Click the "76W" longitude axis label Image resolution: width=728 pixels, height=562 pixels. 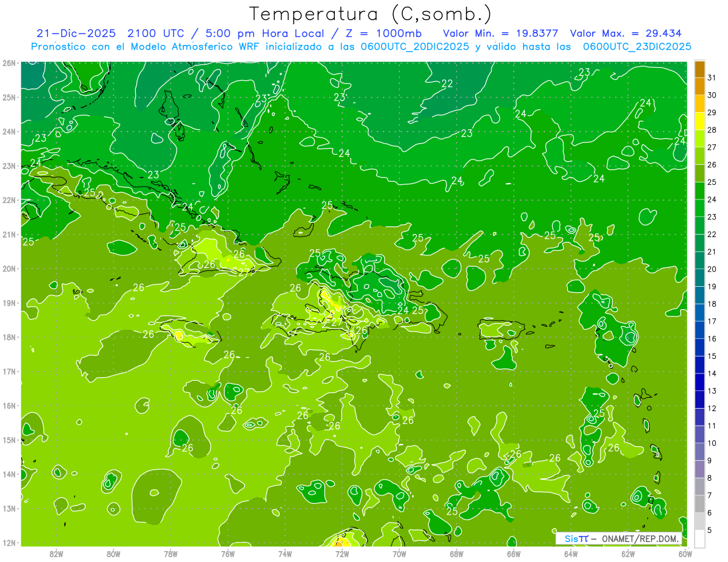(x=228, y=554)
